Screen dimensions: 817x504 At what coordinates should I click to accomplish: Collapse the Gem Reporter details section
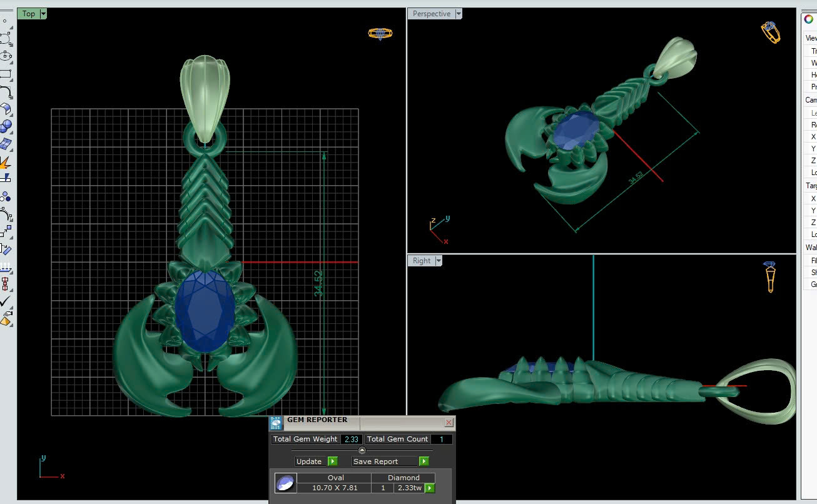pos(362,450)
